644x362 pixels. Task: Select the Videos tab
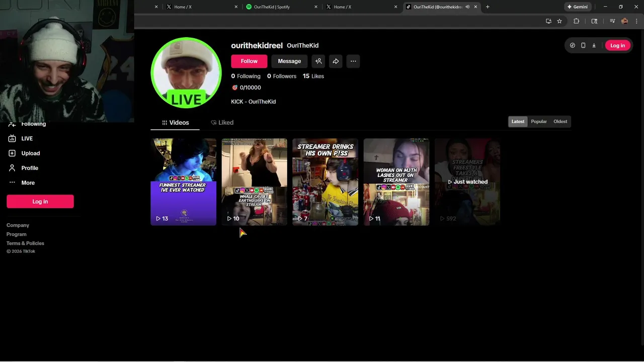pyautogui.click(x=175, y=123)
